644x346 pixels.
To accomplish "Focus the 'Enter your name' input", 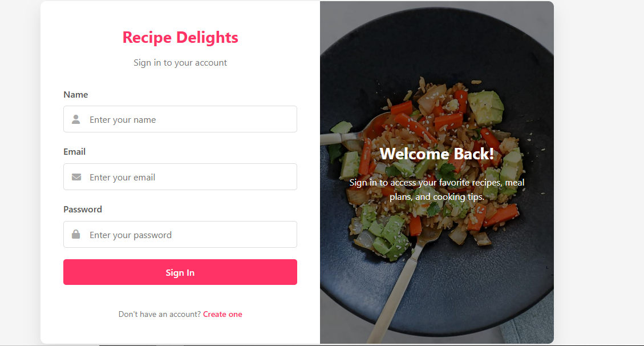I will point(180,119).
